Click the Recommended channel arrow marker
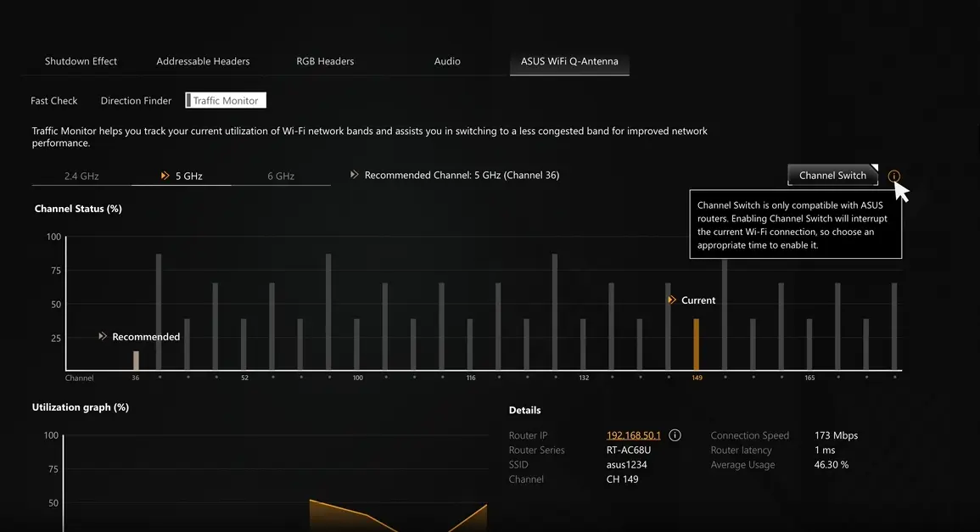 pyautogui.click(x=104, y=337)
